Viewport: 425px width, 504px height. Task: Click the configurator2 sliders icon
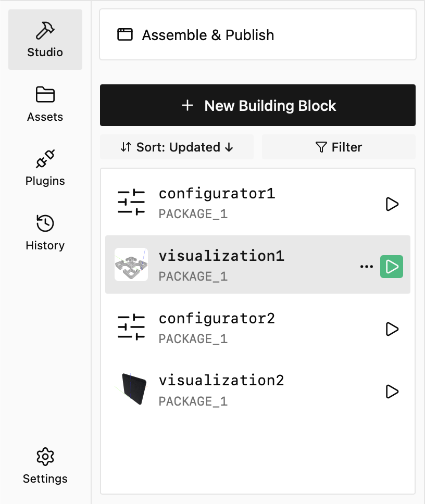coord(131,327)
